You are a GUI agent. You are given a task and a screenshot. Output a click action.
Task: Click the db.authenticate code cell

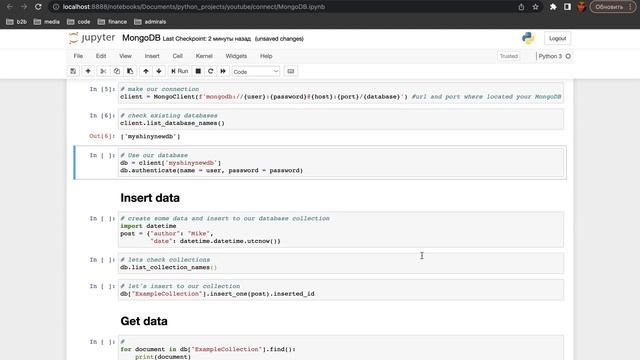tap(341, 163)
